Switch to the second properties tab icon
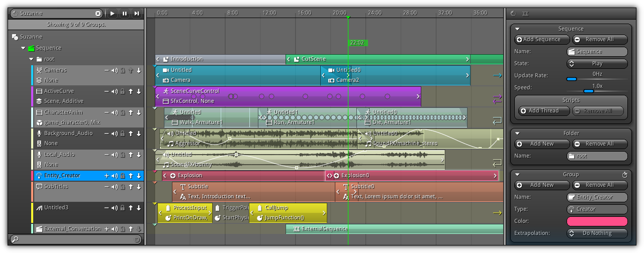This screenshot has width=644, height=253. pos(525,14)
